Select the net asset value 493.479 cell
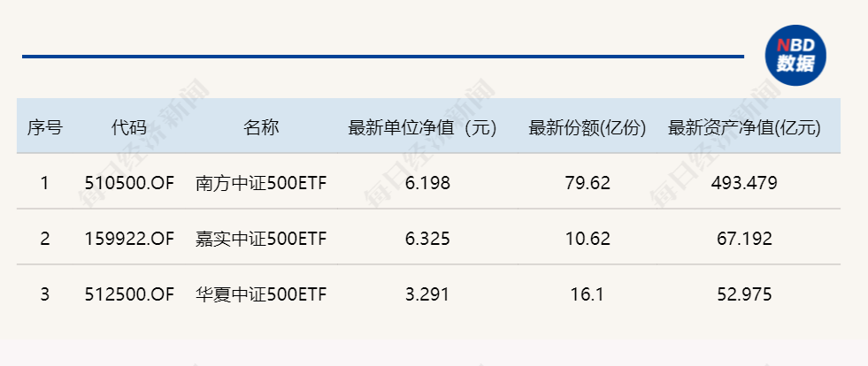Screen dimensions: 868x366 [x=744, y=183]
